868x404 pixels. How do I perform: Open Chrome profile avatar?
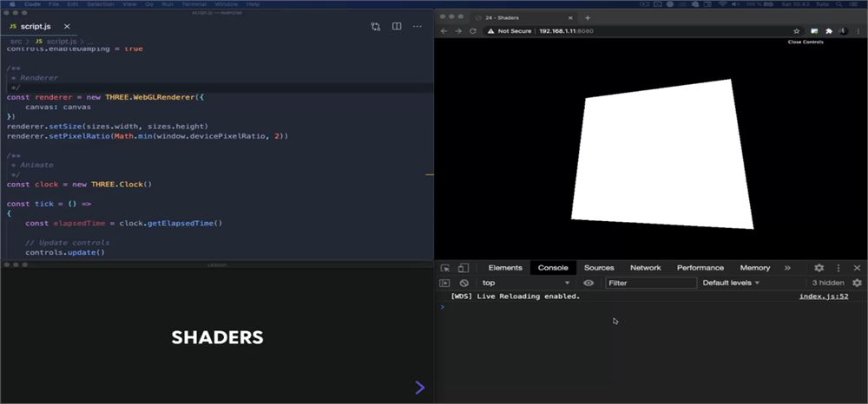click(x=843, y=31)
